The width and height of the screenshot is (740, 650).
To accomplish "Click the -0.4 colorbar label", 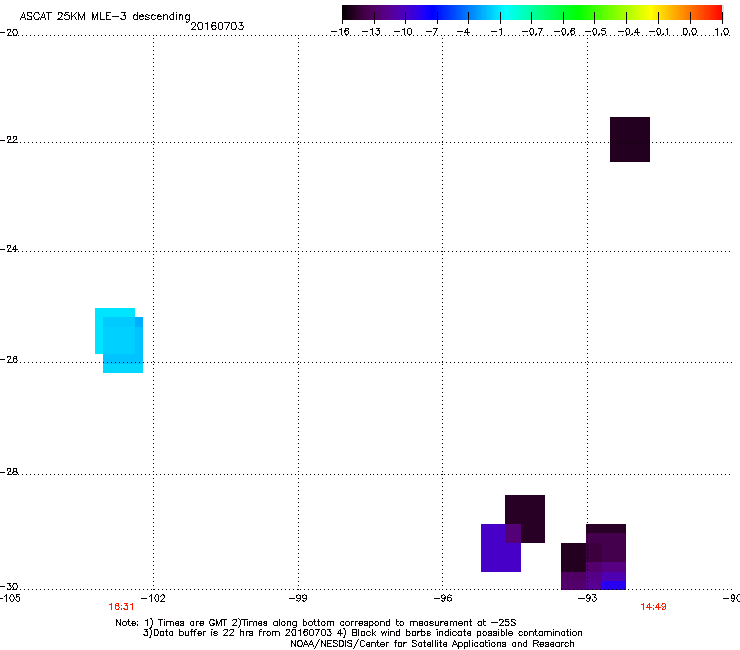I will 628,32.
